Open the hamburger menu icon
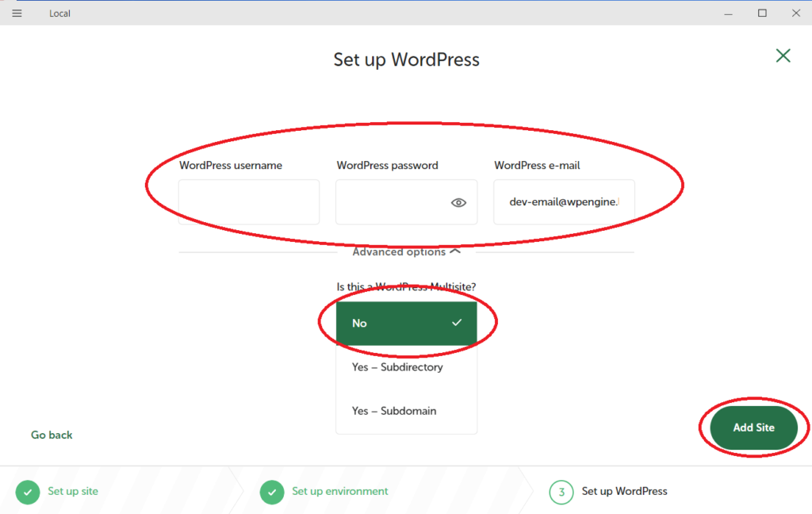 [17, 13]
